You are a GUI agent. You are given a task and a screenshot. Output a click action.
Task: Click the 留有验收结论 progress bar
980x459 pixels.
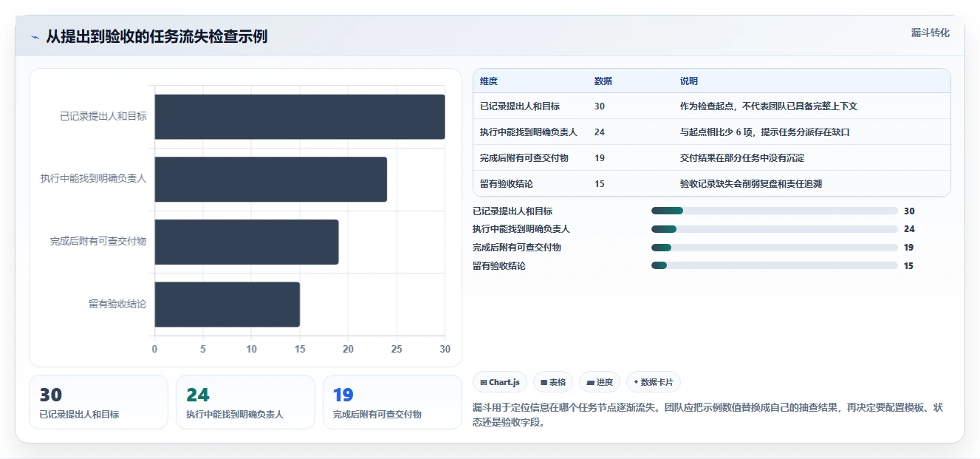(x=775, y=266)
